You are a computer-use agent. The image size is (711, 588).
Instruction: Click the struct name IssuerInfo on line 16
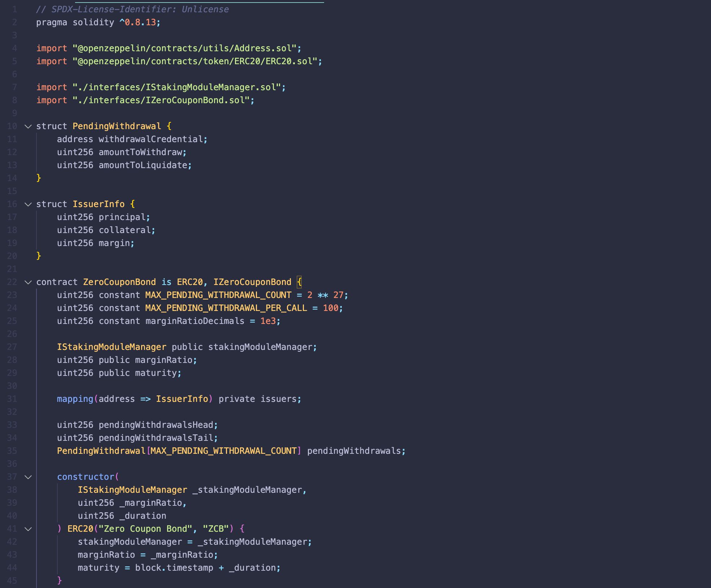pyautogui.click(x=99, y=204)
